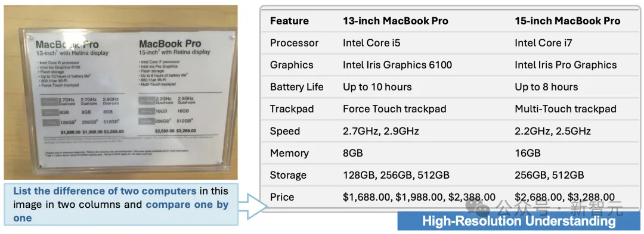This screenshot has height=234, width=644.
Task: Click the Processor row label
Action: [x=294, y=43]
